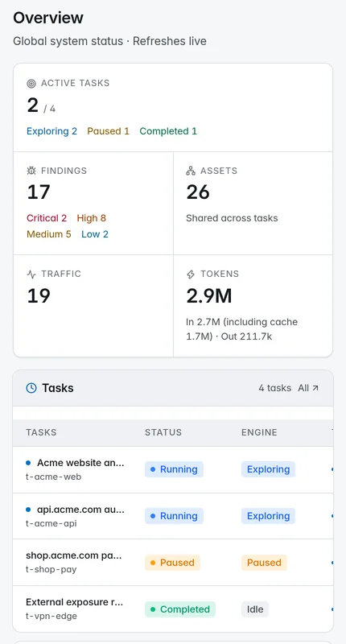Filter by Completed 1 status
Image resolution: width=346 pixels, height=644 pixels.
tap(168, 131)
